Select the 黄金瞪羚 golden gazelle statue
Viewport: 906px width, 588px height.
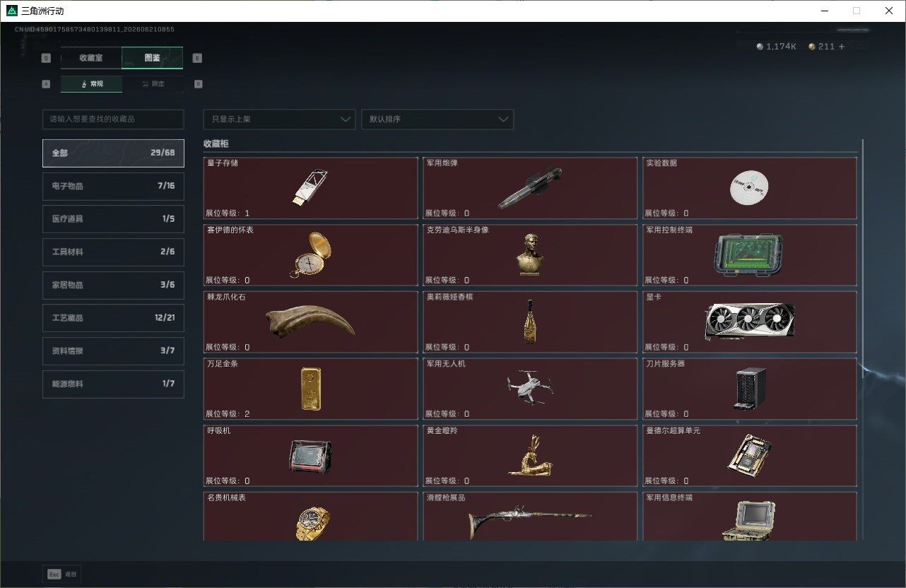pos(530,455)
